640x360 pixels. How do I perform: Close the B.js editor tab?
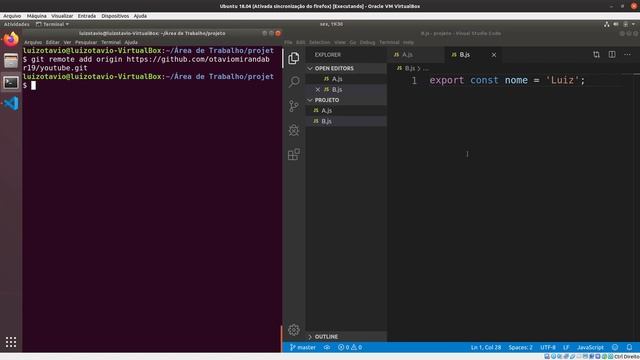tap(494, 55)
